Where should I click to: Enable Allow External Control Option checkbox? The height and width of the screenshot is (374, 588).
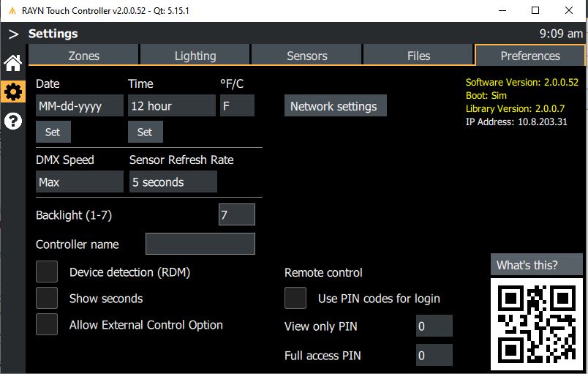click(47, 324)
